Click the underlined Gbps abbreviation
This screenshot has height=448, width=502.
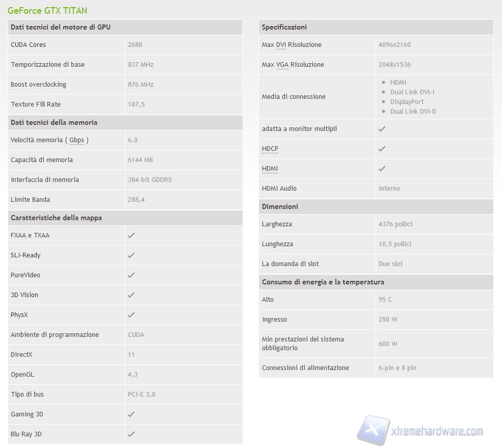pyautogui.click(x=76, y=140)
